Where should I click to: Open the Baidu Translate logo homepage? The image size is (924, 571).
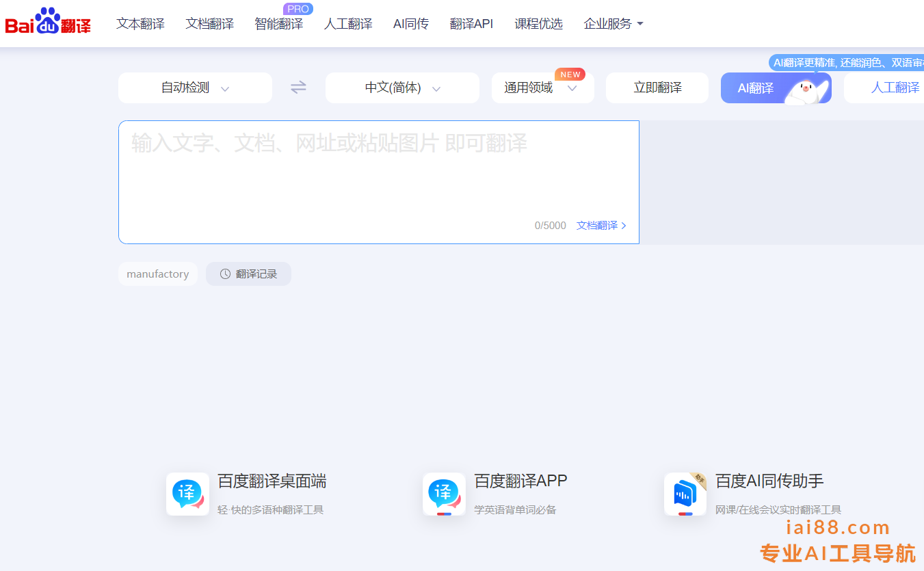(x=48, y=21)
